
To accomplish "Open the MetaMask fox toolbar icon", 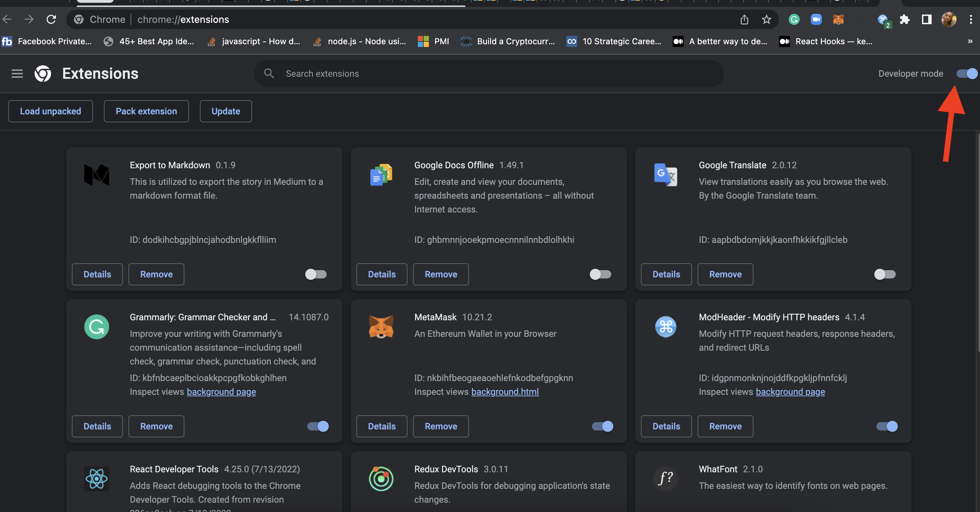I will pyautogui.click(x=838, y=19).
